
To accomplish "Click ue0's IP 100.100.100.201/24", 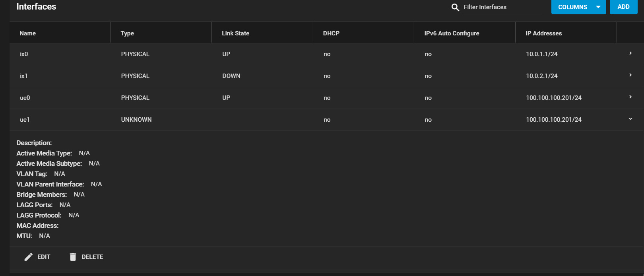I will click(x=554, y=98).
